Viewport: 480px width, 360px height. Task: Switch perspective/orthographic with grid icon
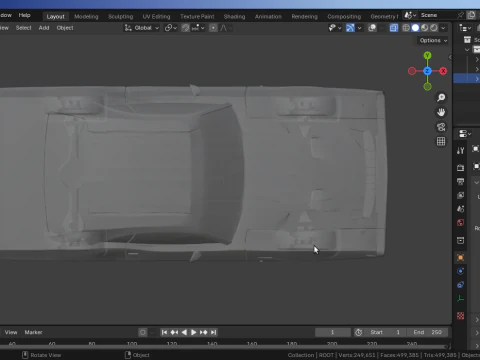point(441,141)
